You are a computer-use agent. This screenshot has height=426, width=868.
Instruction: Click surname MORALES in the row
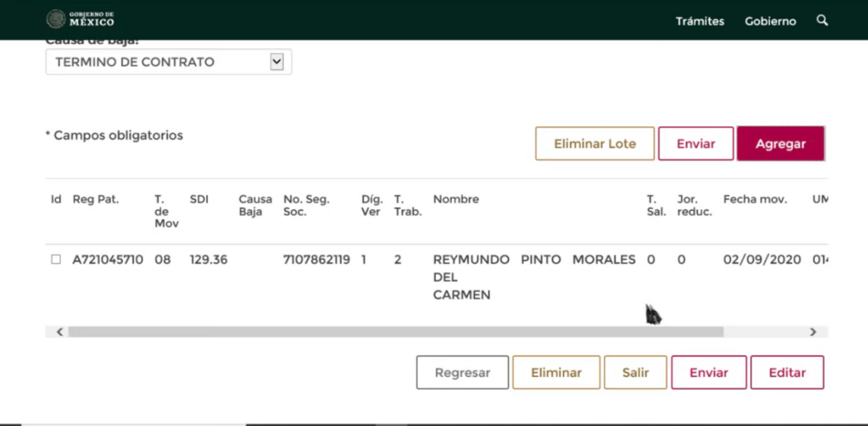[604, 260]
